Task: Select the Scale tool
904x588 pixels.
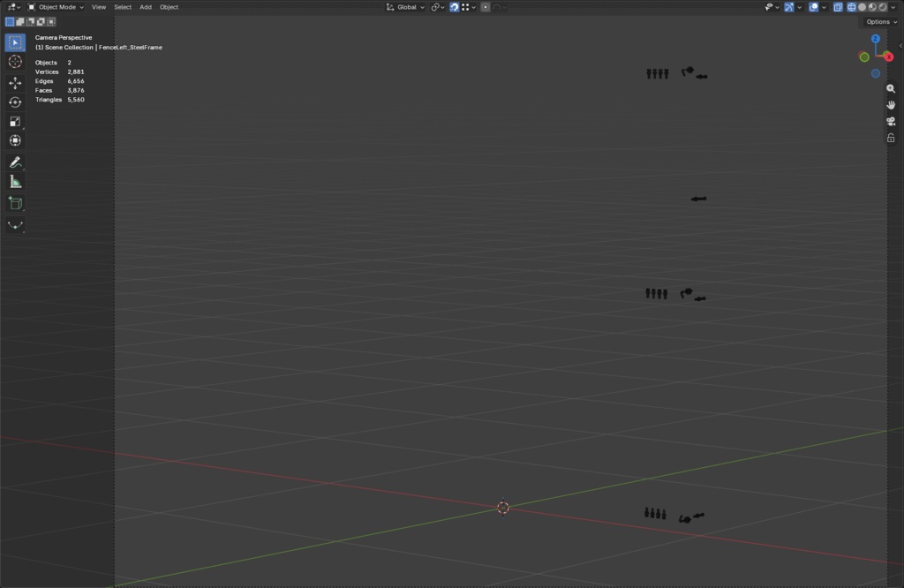Action: pos(15,122)
